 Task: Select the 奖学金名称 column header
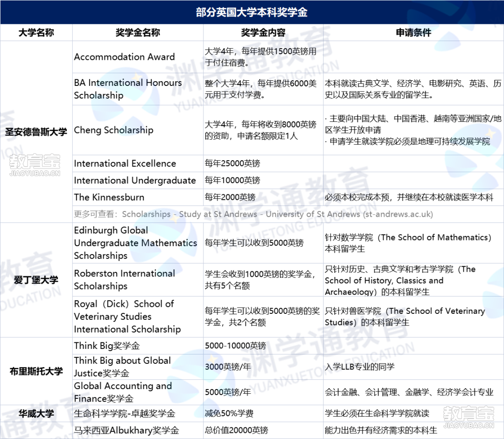[x=138, y=33]
